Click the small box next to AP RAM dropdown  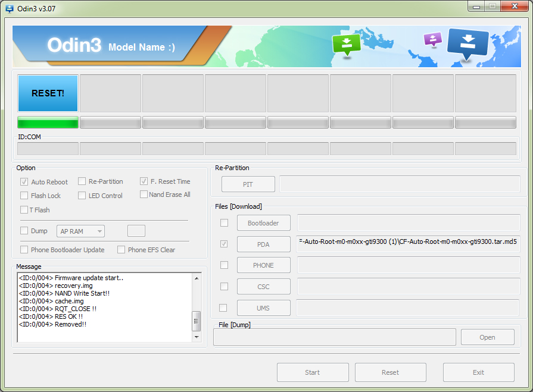[136, 231]
